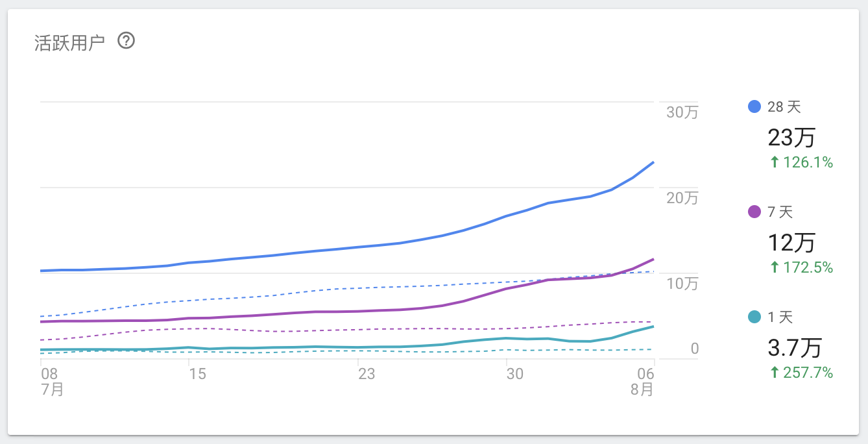Click the 12万 active users value
Image resolution: width=868 pixels, height=444 pixels.
click(x=791, y=242)
